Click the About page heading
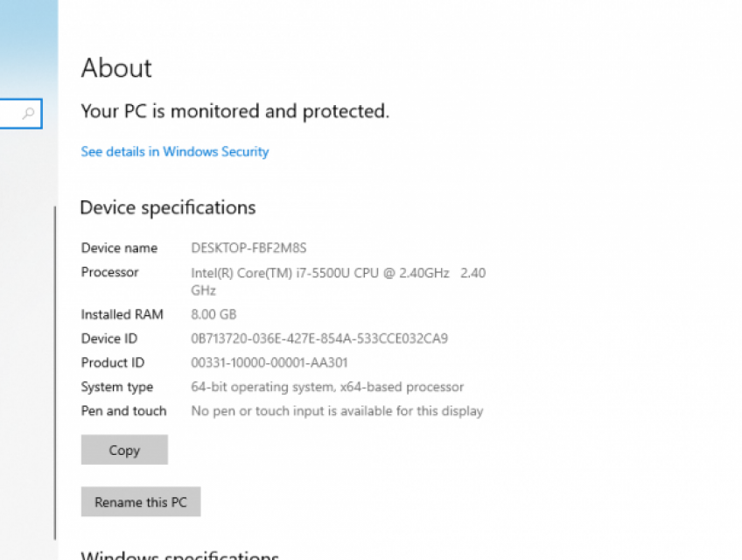Viewport: 742px width, 560px height. coord(115,68)
